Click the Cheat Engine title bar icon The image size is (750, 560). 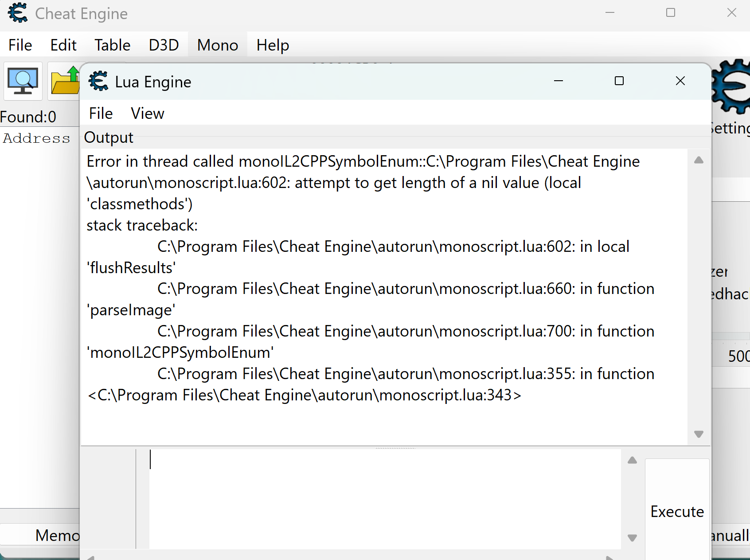(x=18, y=13)
